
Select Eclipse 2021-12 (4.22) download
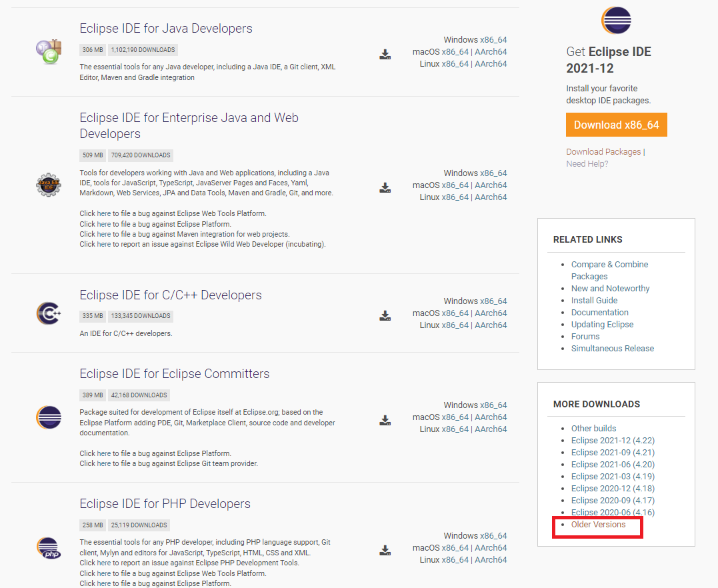tap(613, 441)
